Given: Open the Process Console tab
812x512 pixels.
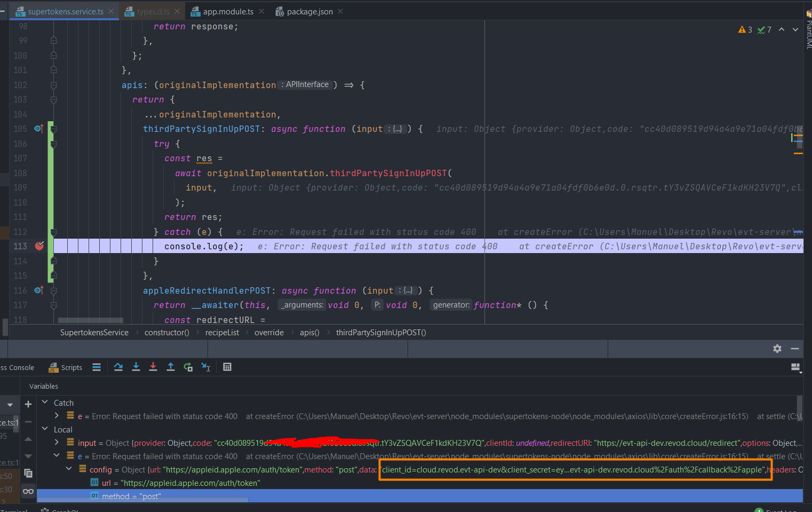Looking at the screenshot, I should pyautogui.click(x=17, y=367).
